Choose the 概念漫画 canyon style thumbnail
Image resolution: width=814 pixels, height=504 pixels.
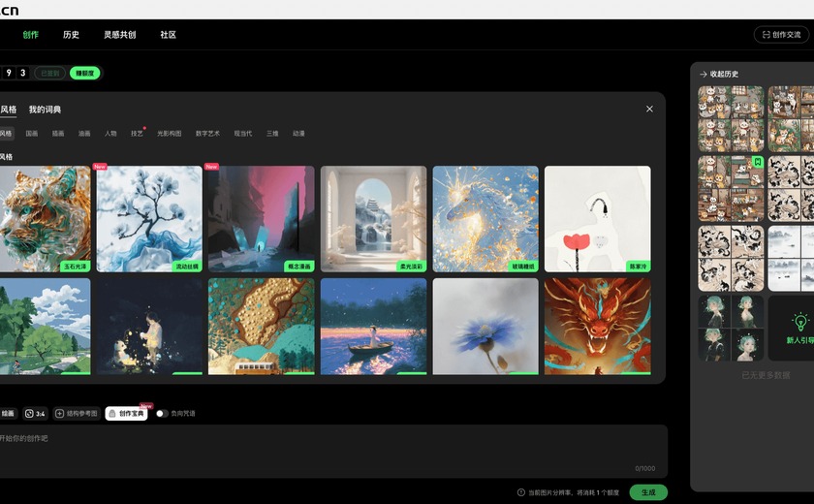click(x=261, y=219)
